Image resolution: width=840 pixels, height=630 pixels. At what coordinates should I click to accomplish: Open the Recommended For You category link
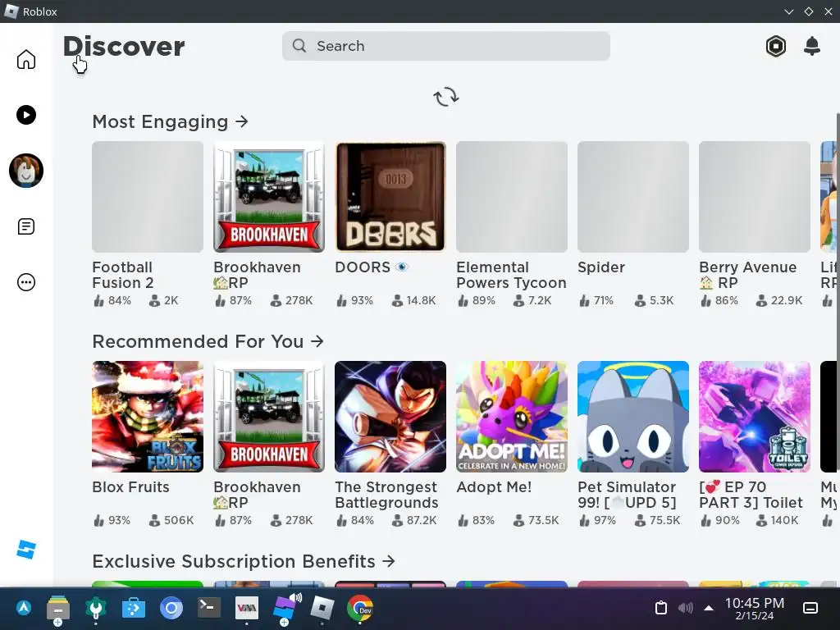coord(208,342)
